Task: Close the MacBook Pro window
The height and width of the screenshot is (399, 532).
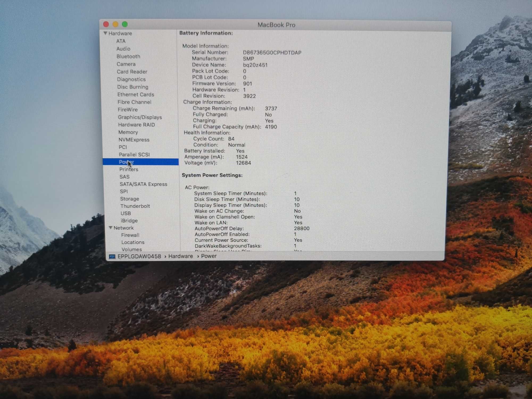Action: 106,24
